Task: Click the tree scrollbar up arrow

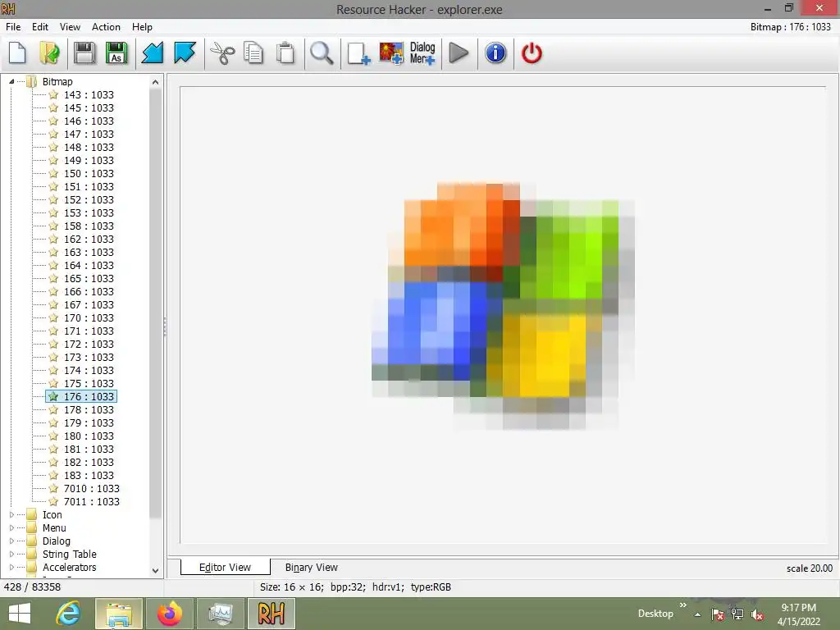Action: [155, 82]
